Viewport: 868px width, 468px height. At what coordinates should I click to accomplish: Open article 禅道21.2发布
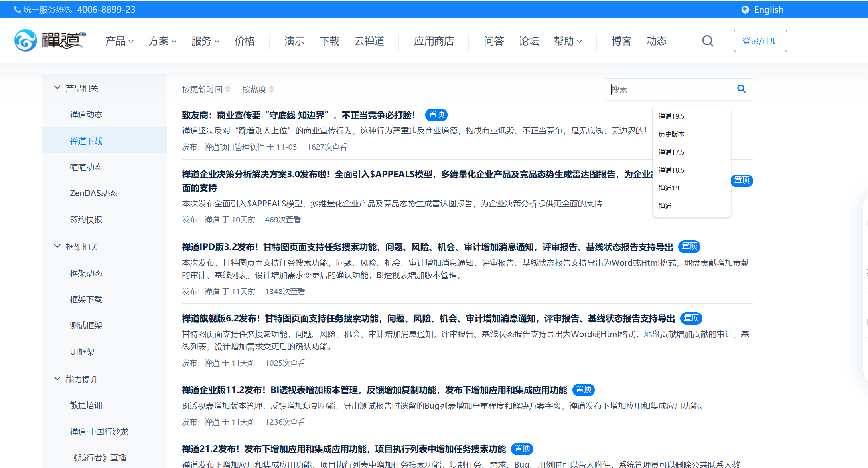[344, 449]
